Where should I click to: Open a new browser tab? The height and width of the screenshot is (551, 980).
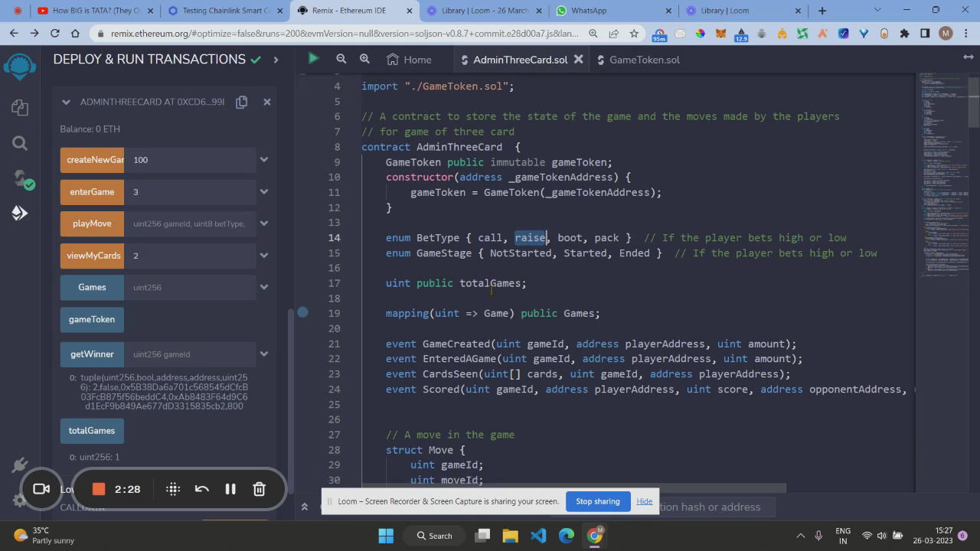[822, 11]
